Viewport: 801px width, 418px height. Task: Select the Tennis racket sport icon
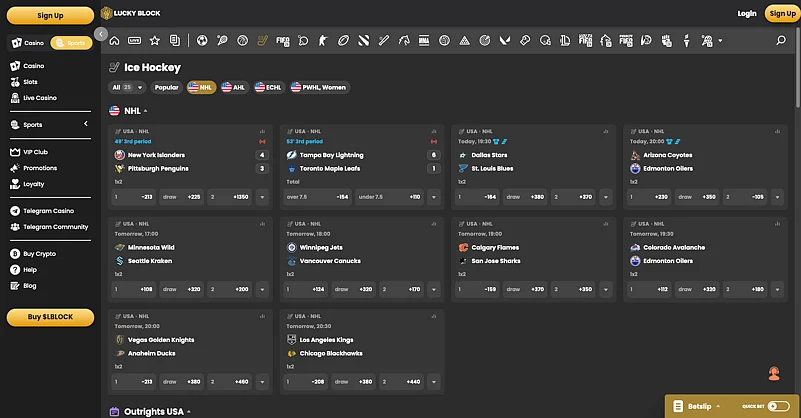[222, 41]
